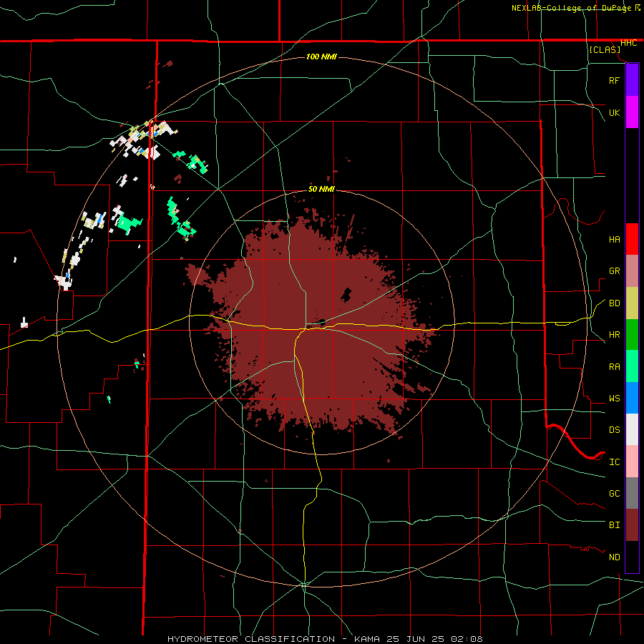
Task: Click the HA red legend swatch
Action: 632,239
